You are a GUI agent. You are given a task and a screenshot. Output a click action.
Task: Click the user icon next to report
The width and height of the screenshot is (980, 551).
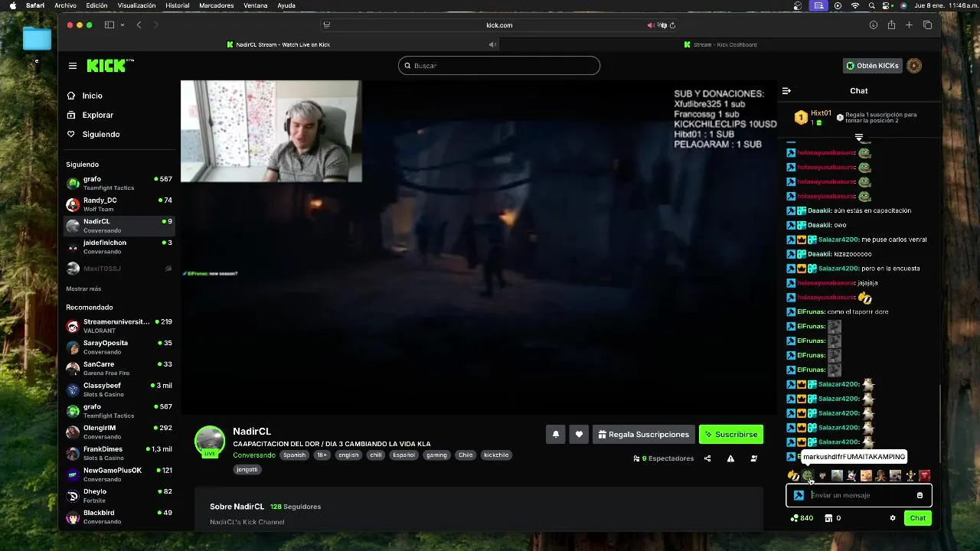point(754,458)
